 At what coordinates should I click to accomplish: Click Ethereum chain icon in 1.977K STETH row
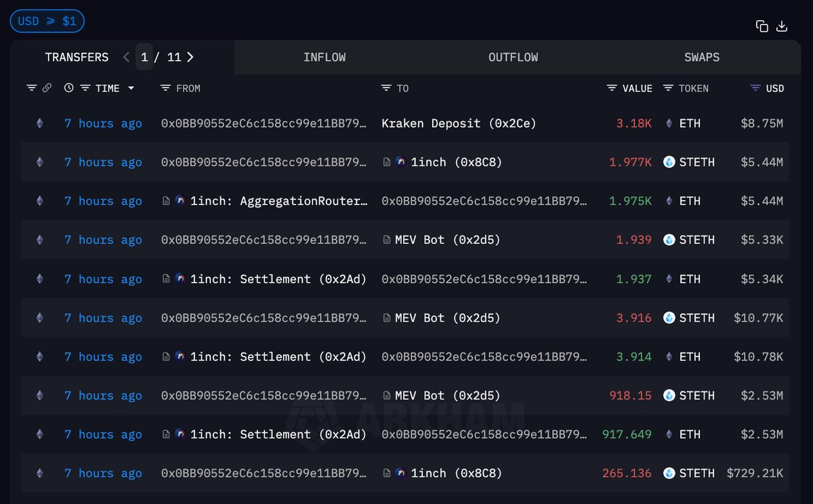39,162
